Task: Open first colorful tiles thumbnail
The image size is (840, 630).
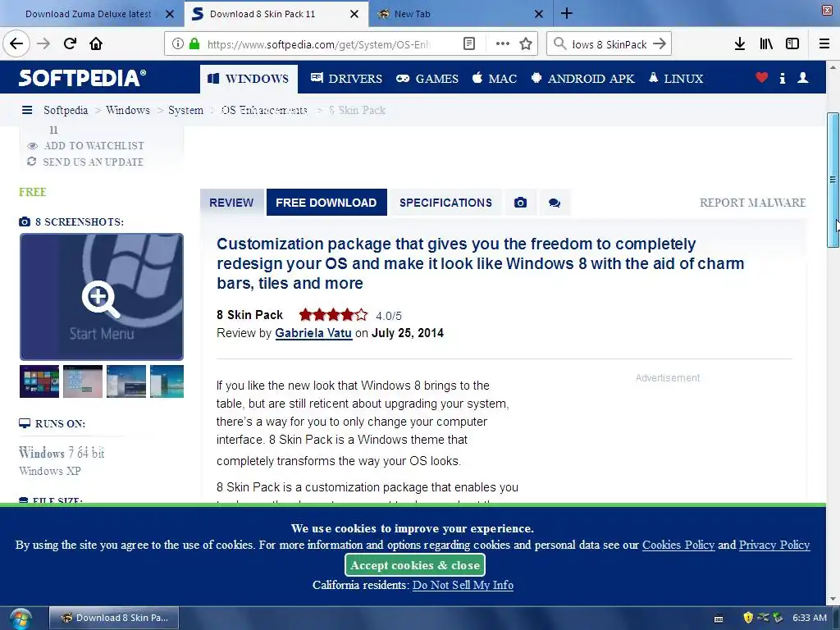Action: 39,381
